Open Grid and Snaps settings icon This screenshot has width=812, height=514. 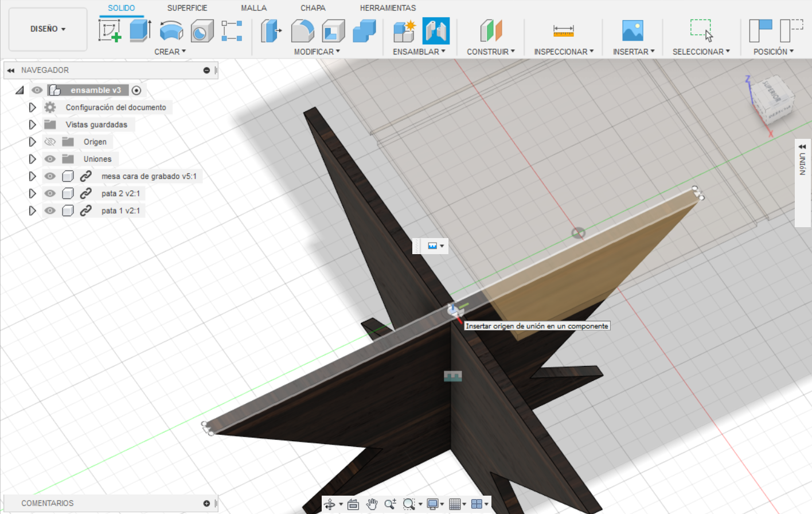[455, 504]
